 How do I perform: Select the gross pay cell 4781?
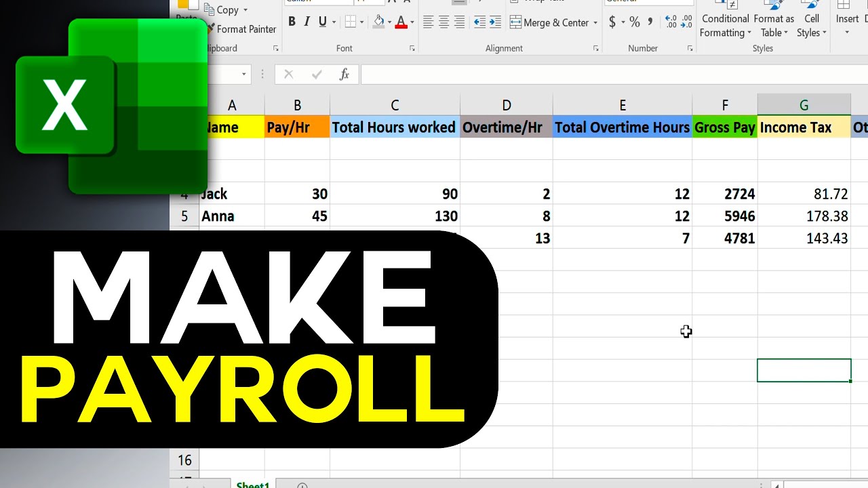click(725, 238)
